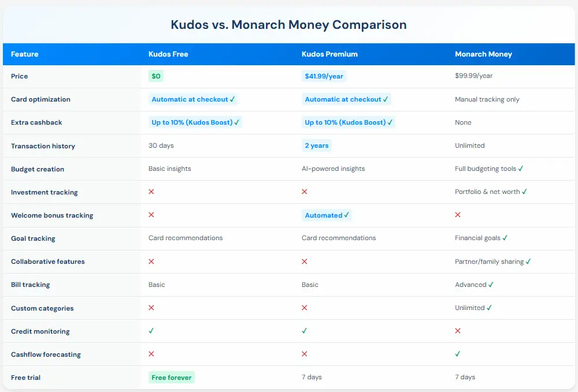Click 'Unlimited' in the Transaction history row
Image resolution: width=578 pixels, height=392 pixels.
(x=469, y=145)
